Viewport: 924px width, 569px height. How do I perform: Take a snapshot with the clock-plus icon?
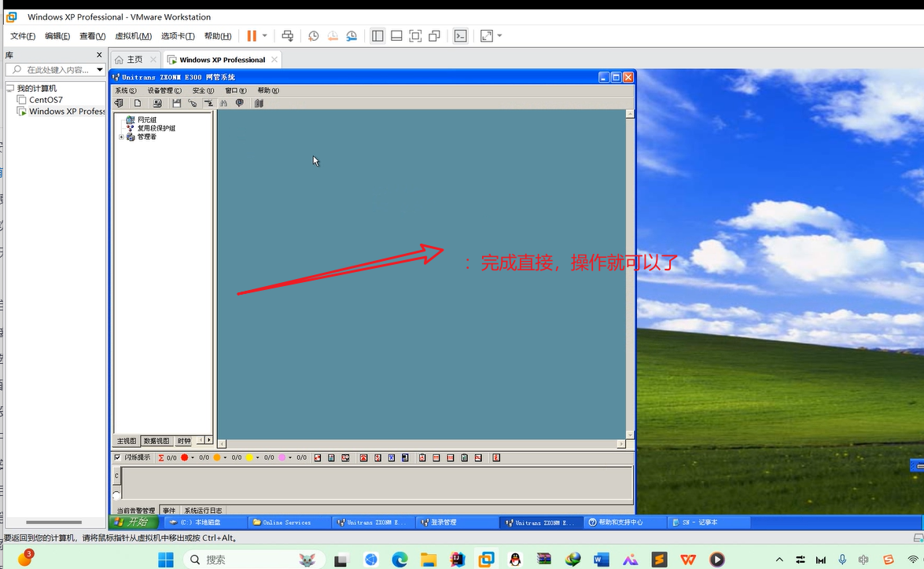[x=314, y=36]
